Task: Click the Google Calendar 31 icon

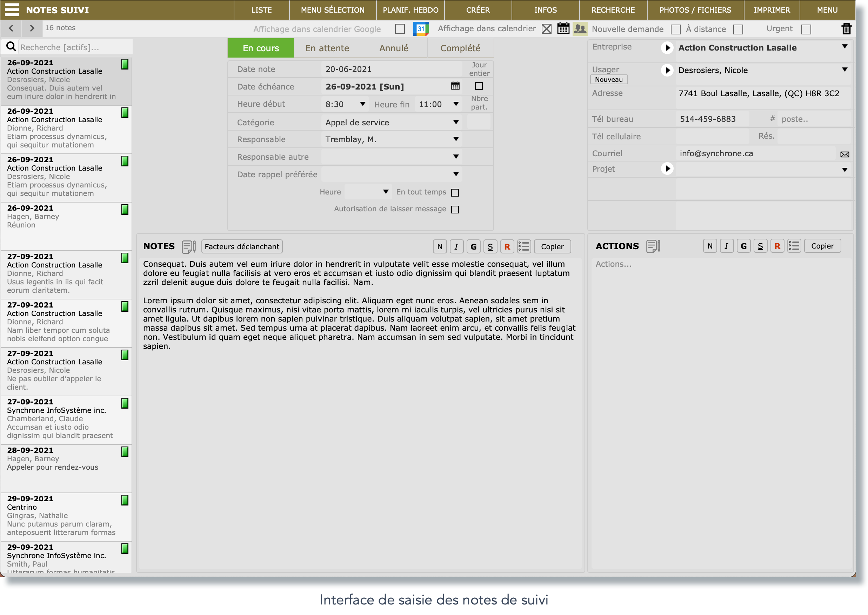Action: tap(421, 29)
